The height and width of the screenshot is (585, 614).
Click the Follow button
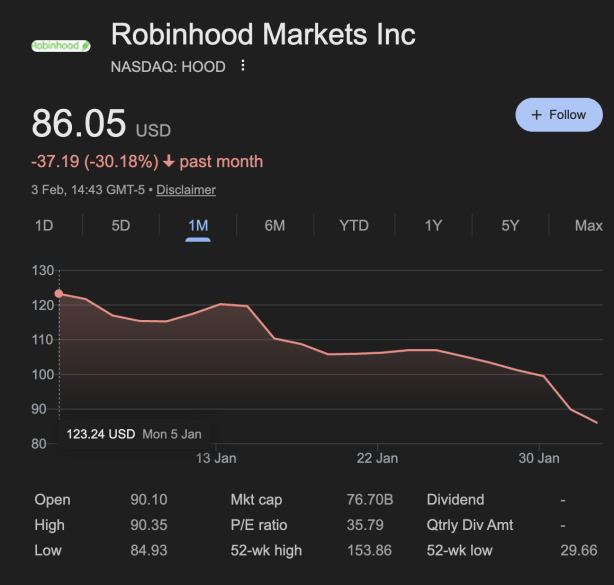click(x=558, y=115)
